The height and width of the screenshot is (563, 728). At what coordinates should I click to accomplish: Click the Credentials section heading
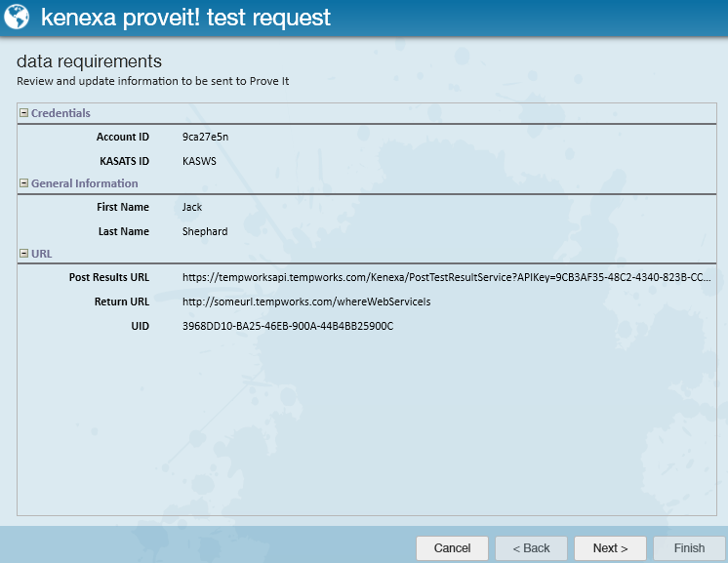click(61, 113)
